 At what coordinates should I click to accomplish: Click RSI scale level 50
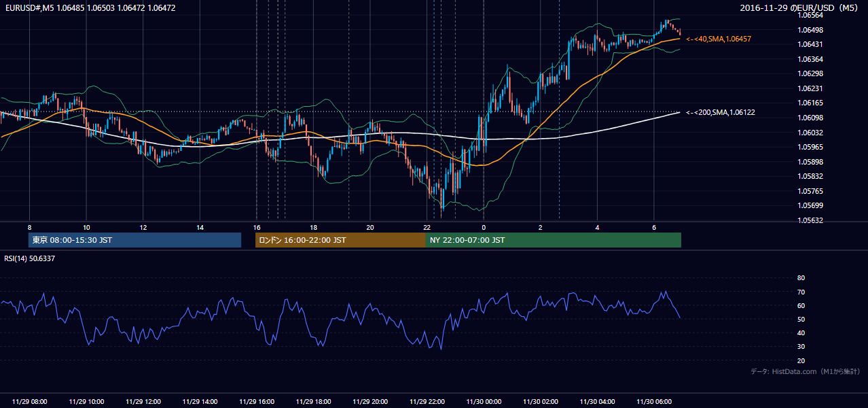tap(801, 319)
